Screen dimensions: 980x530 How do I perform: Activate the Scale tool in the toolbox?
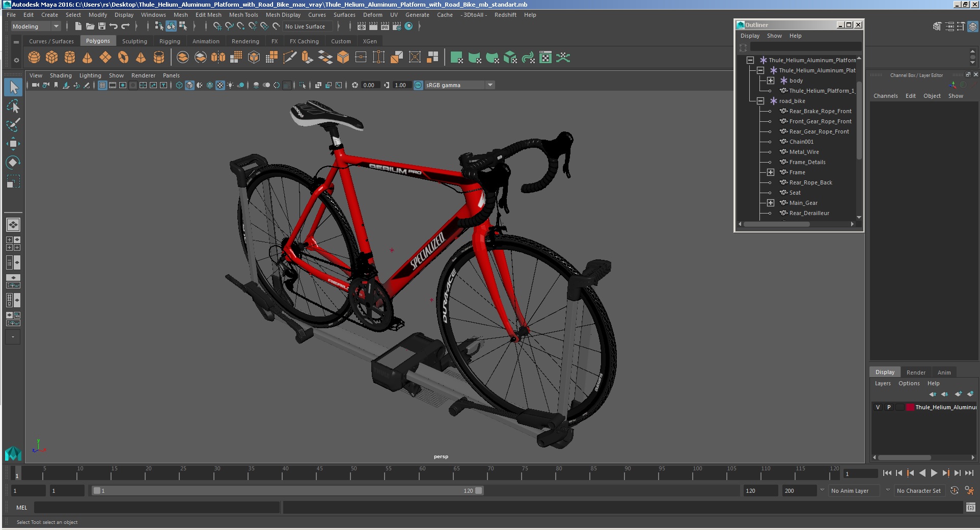[x=13, y=181]
